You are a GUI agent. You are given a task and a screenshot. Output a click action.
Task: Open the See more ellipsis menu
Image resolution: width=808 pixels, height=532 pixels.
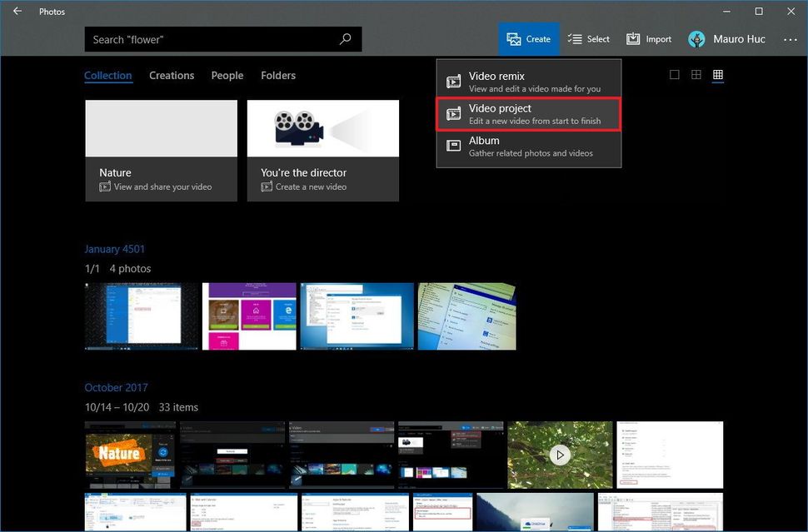(789, 38)
